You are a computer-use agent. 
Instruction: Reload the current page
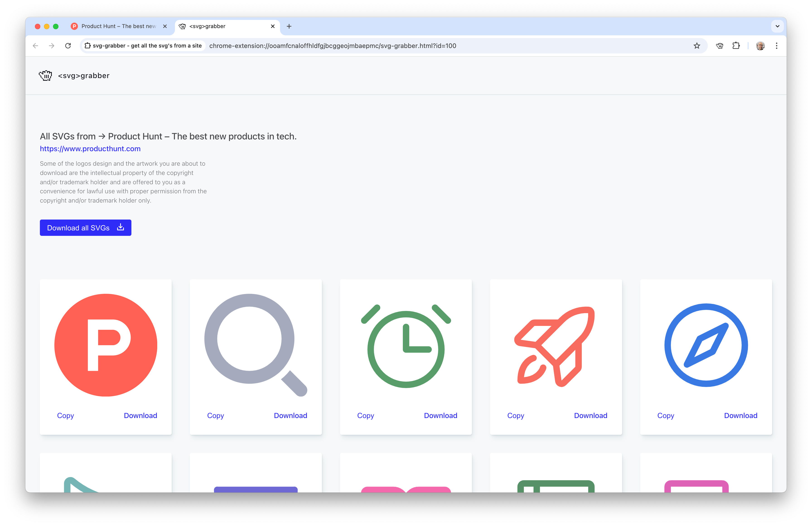(x=68, y=45)
